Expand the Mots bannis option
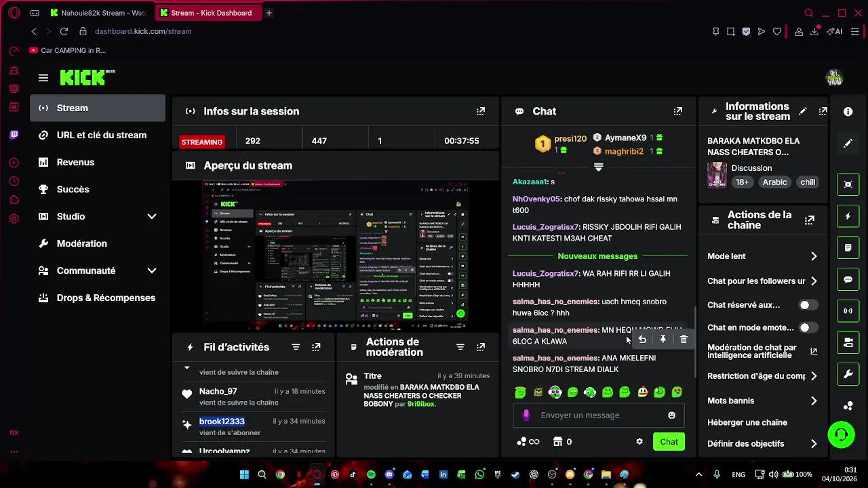Image resolution: width=868 pixels, height=488 pixels. [x=814, y=401]
